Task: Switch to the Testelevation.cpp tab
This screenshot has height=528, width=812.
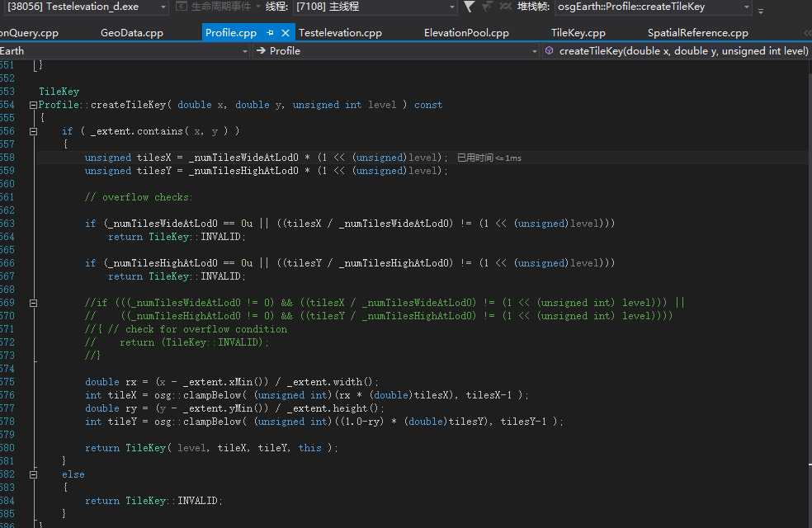Action: [340, 33]
